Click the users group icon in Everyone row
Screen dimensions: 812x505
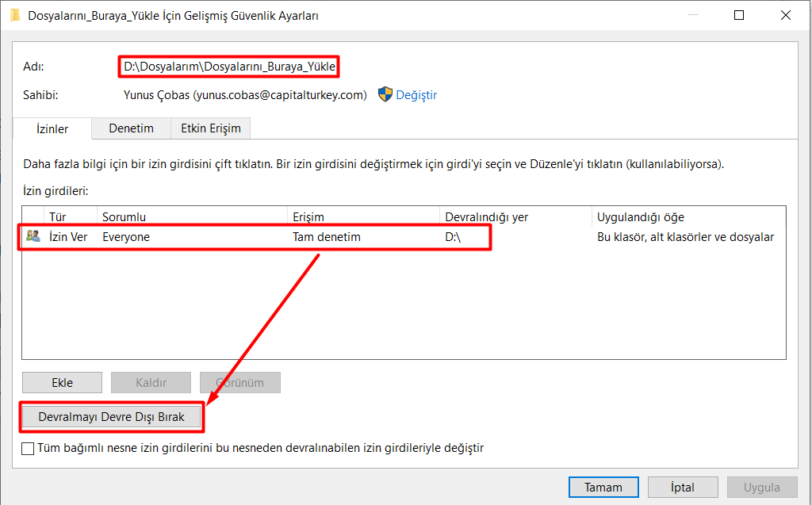click(x=33, y=236)
